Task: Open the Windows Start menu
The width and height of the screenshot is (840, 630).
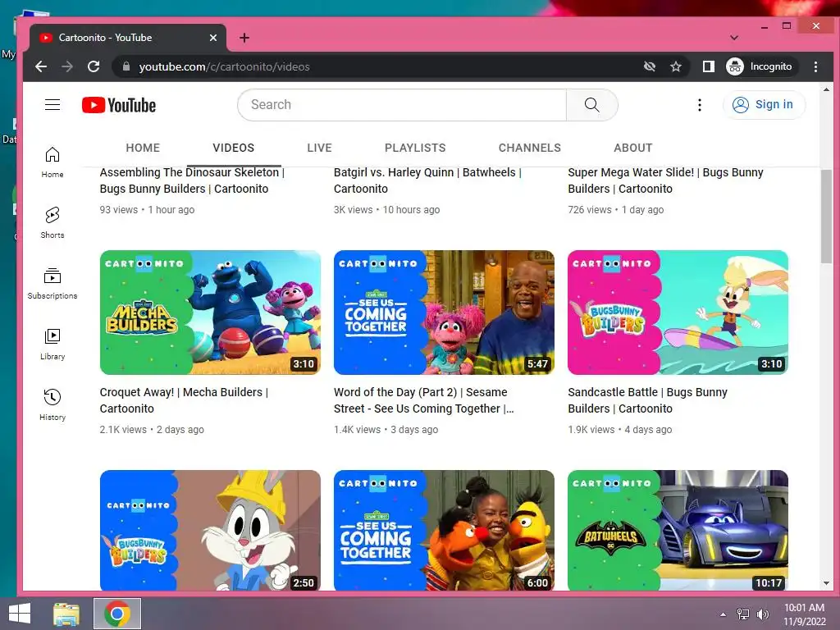Action: tap(20, 614)
